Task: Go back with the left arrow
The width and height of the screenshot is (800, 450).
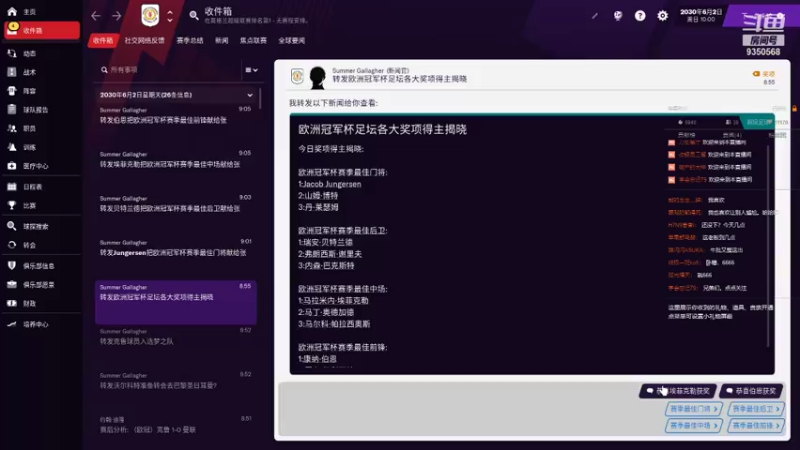Action: [96, 16]
